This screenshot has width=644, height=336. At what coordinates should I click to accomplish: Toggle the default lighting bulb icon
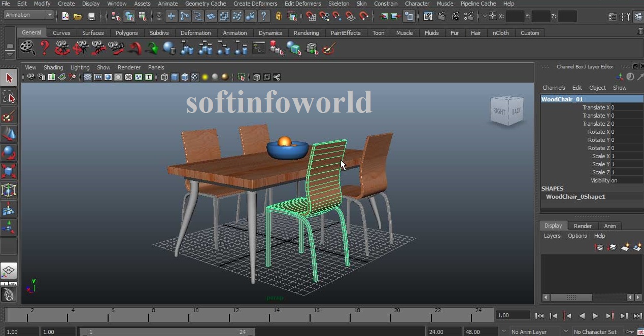(205, 77)
